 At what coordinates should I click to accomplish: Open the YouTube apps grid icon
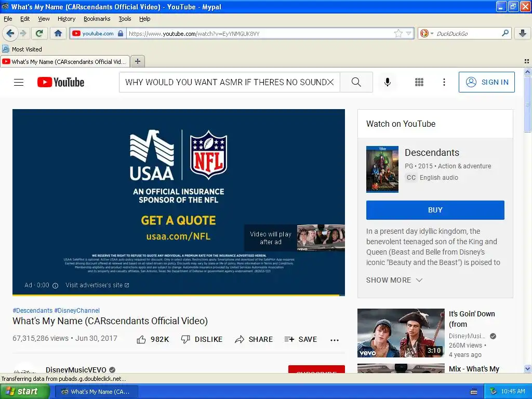click(419, 82)
